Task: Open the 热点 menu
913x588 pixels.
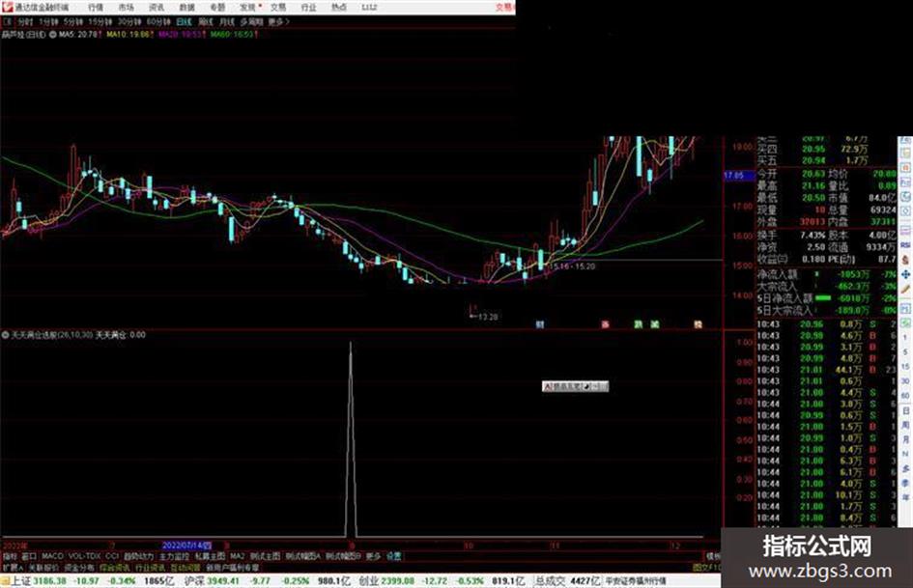Action: coord(339,7)
